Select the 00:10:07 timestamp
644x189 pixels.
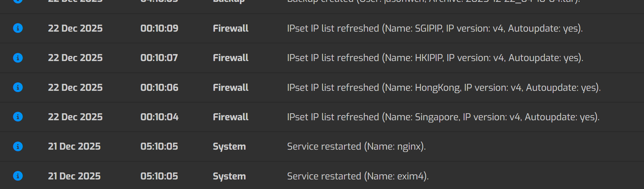(x=159, y=58)
